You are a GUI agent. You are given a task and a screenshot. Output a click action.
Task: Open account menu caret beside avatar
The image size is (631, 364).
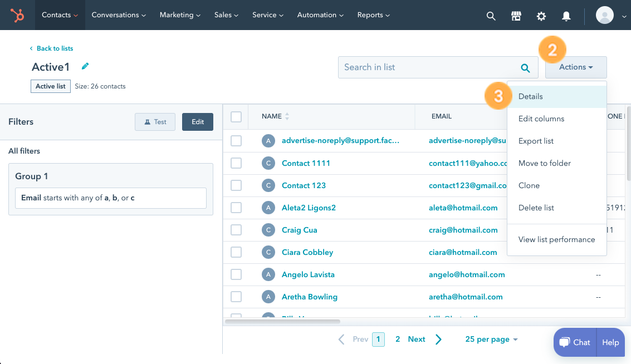click(624, 17)
